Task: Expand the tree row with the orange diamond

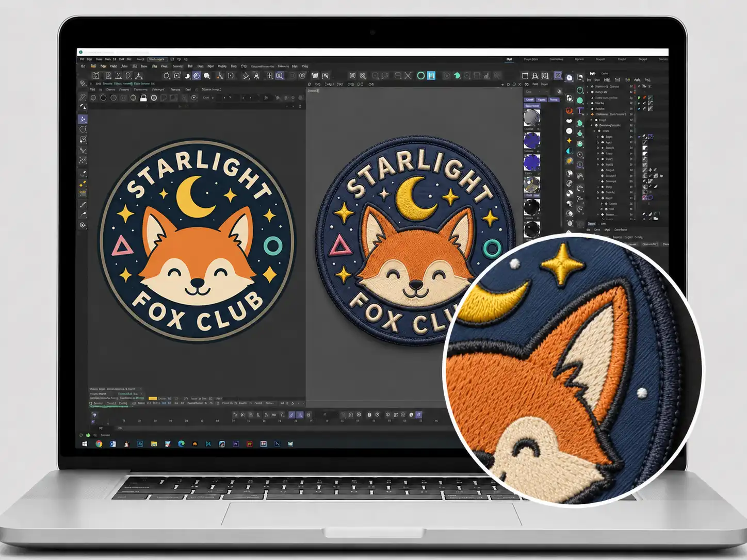Action: tap(587, 114)
